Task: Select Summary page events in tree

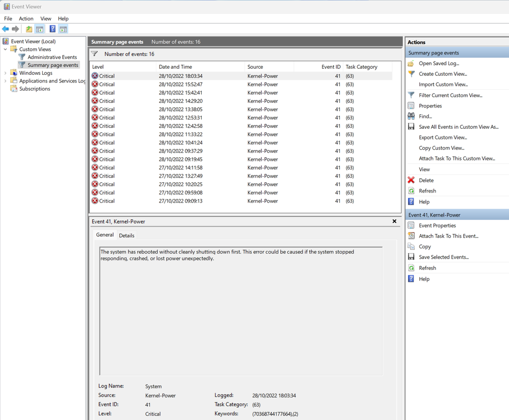Action: tap(53, 65)
